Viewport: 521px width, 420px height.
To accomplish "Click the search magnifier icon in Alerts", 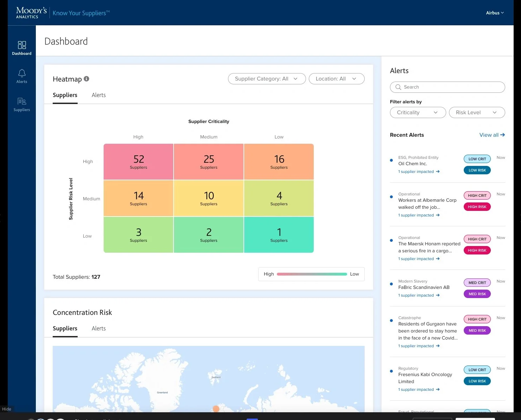I will [x=398, y=87].
